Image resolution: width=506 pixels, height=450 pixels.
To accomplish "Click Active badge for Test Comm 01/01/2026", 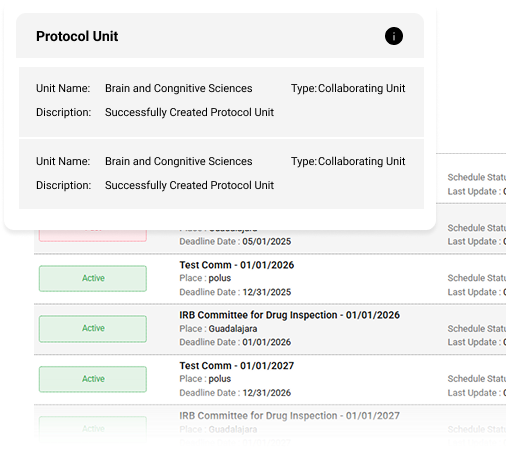I will 93,278.
